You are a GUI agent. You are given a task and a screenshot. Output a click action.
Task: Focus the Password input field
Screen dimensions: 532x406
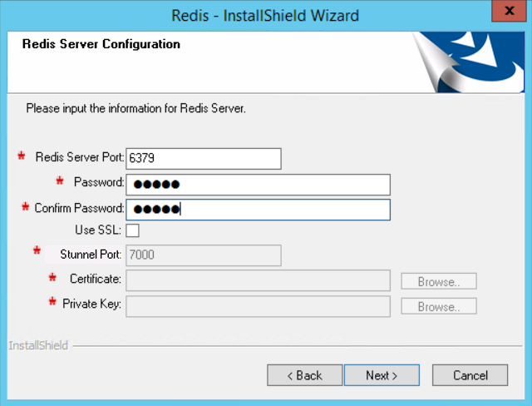tap(258, 185)
